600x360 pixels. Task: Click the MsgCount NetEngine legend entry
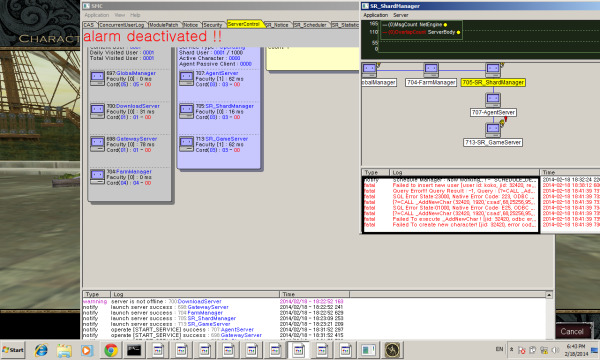[415, 24]
